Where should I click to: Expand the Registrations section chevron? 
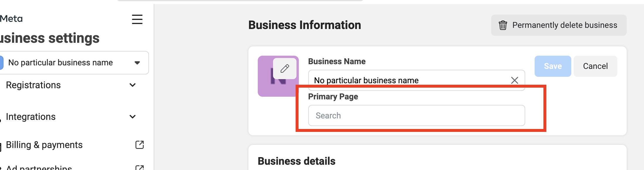(x=133, y=85)
